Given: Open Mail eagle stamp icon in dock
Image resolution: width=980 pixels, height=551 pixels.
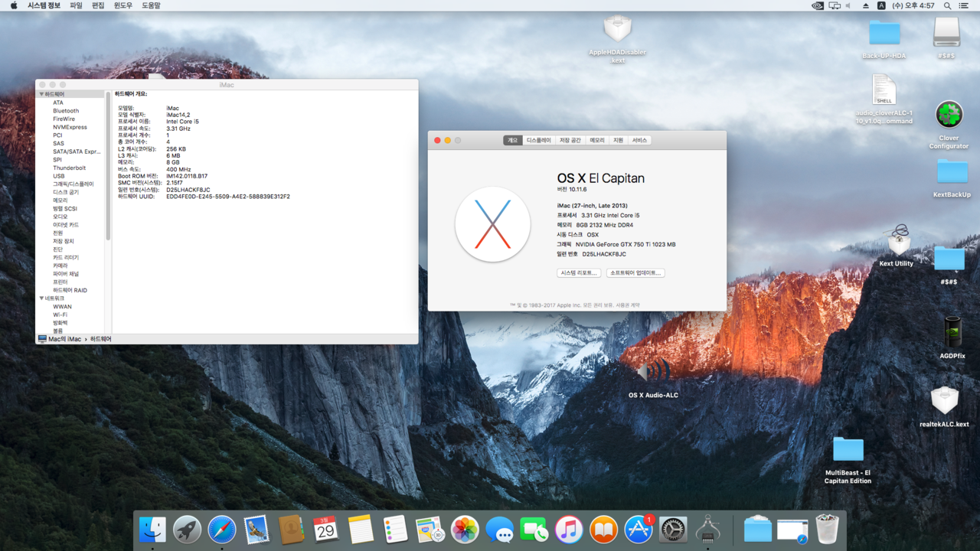Looking at the screenshot, I should tap(256, 530).
